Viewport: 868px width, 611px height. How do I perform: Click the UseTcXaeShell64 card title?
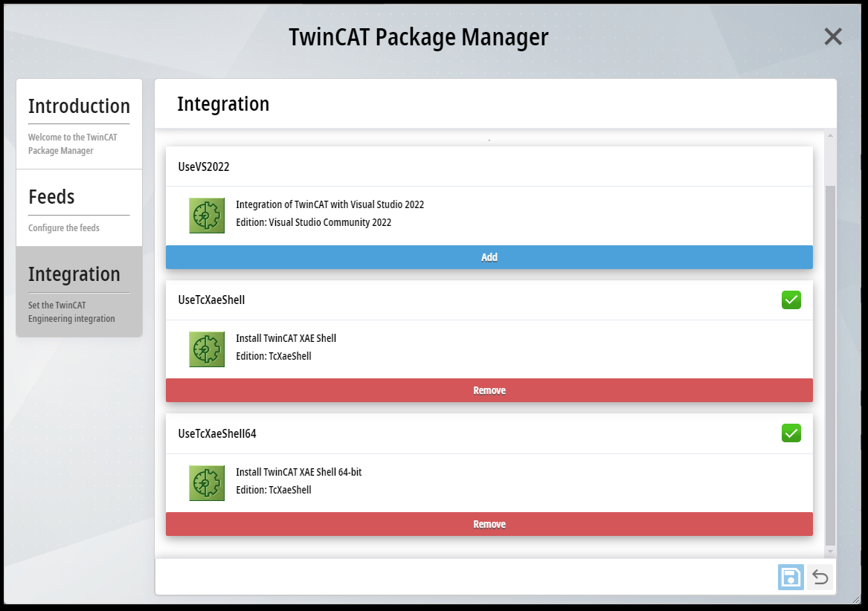[x=217, y=433]
